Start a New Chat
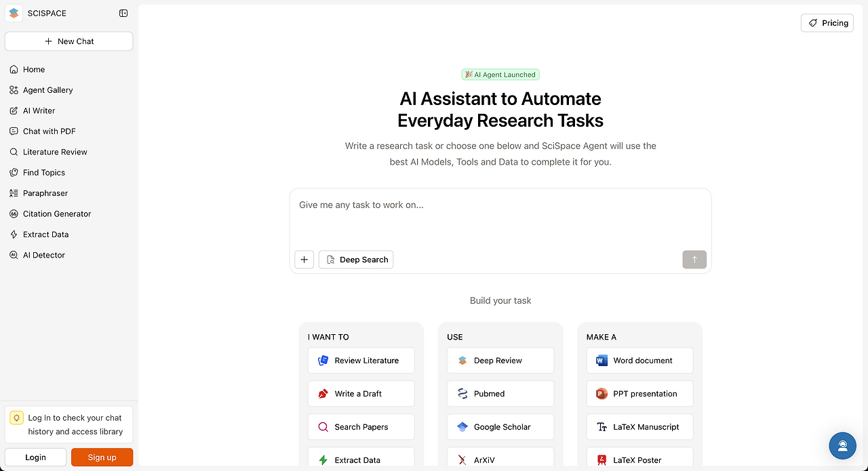The height and width of the screenshot is (471, 868). [x=68, y=41]
